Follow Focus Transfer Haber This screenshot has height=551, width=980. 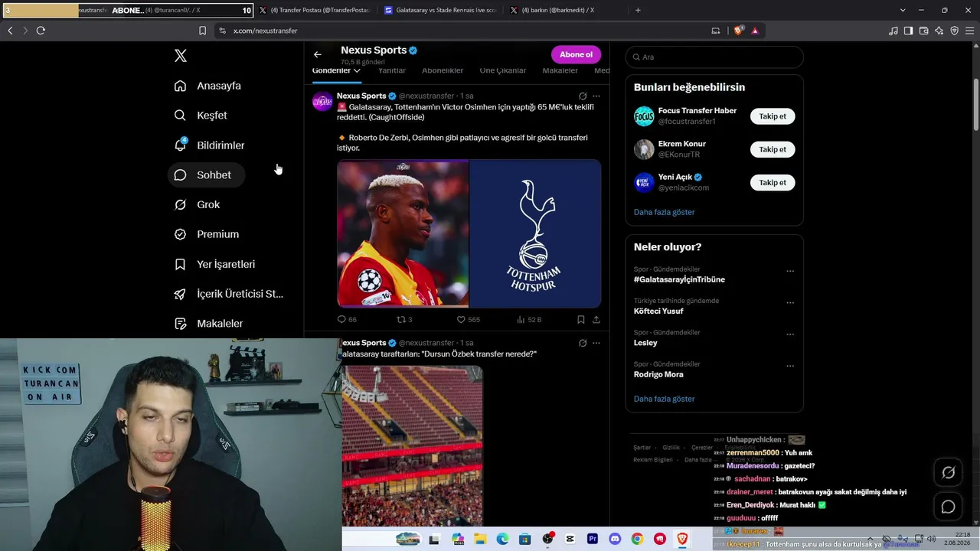pos(773,116)
